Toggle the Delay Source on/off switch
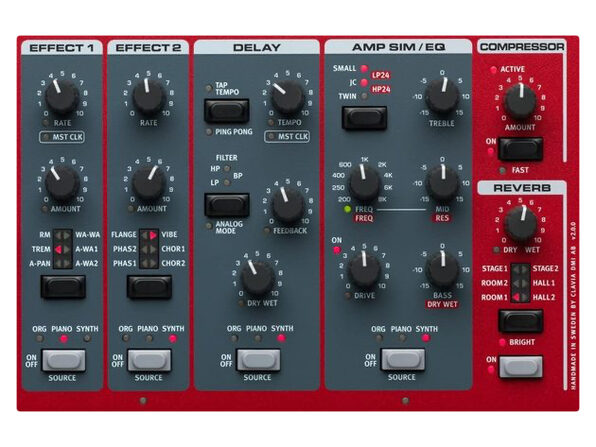This screenshot has width=596, height=447. (258, 360)
